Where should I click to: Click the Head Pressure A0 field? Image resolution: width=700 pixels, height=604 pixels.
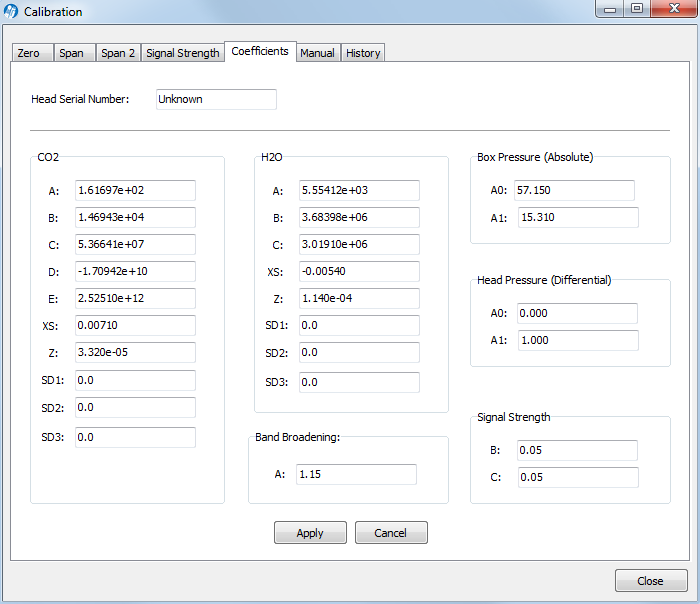point(578,313)
